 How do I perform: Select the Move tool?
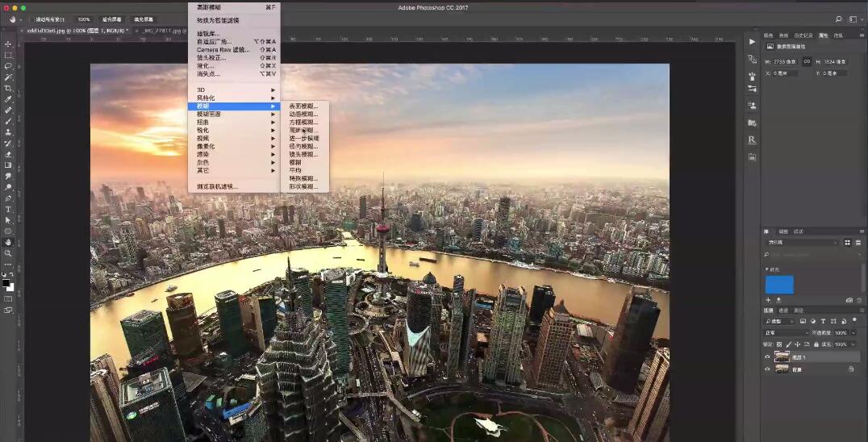(8, 44)
